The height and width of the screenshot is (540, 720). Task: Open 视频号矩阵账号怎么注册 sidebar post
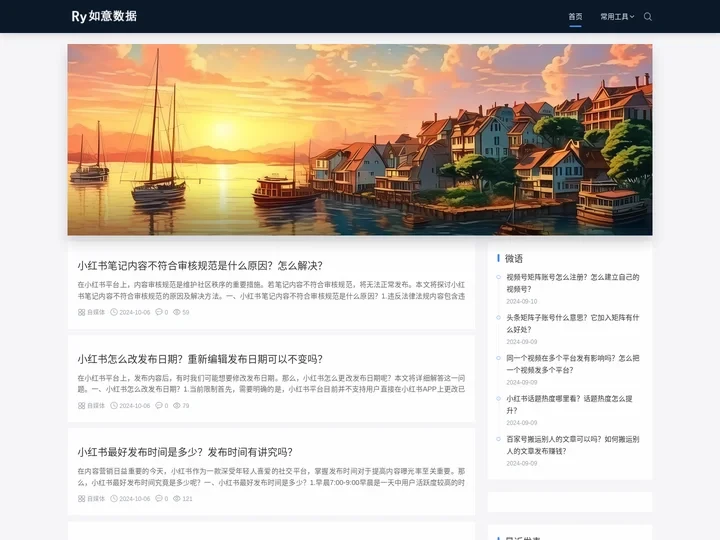(573, 283)
